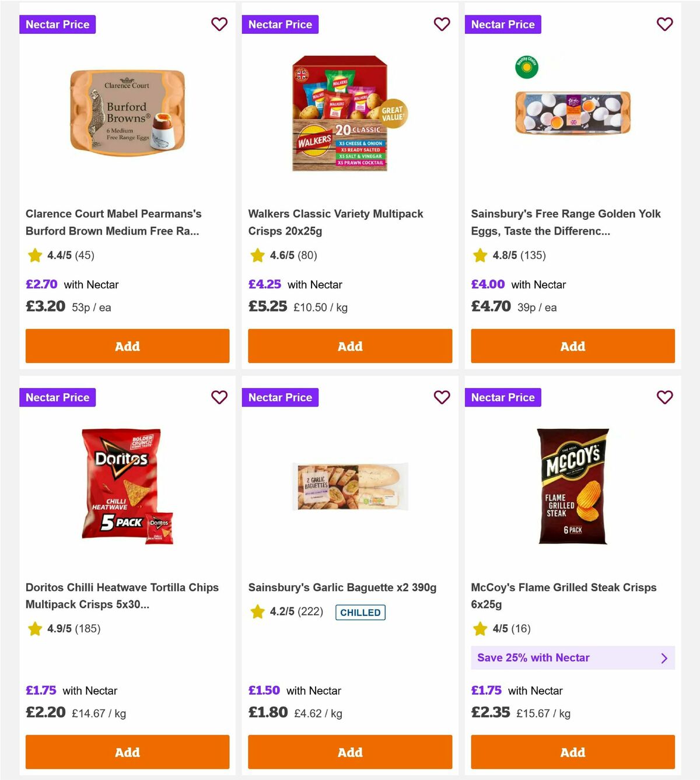
Task: Favourite the McCoy's Flame Grilled Steak crisps
Action: (665, 397)
